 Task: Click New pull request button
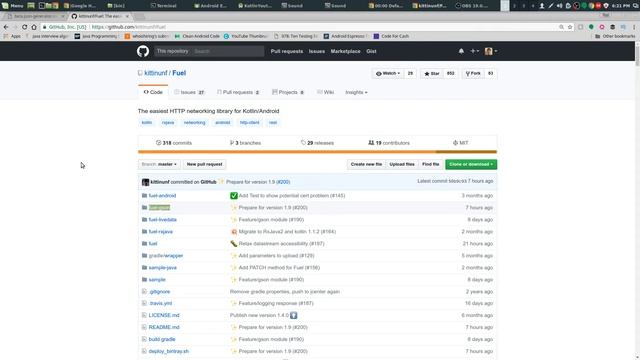click(204, 164)
